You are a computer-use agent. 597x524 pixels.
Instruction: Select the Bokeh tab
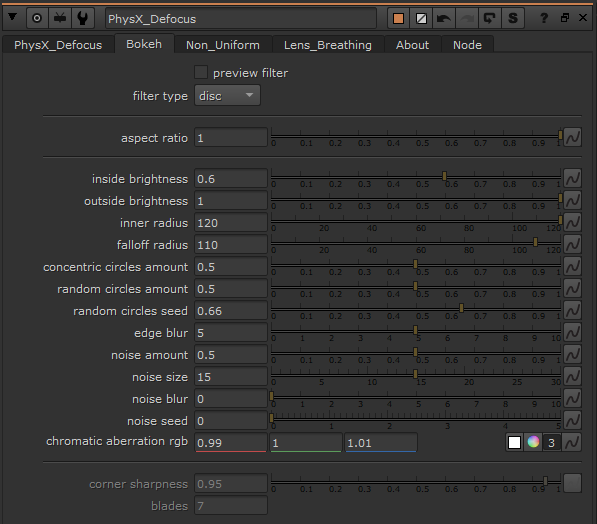point(144,44)
